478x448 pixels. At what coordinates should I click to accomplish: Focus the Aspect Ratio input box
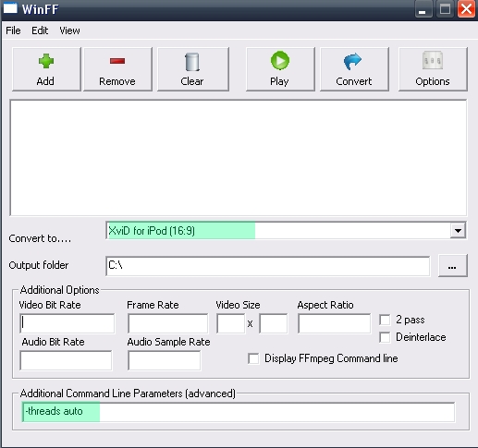pyautogui.click(x=335, y=323)
